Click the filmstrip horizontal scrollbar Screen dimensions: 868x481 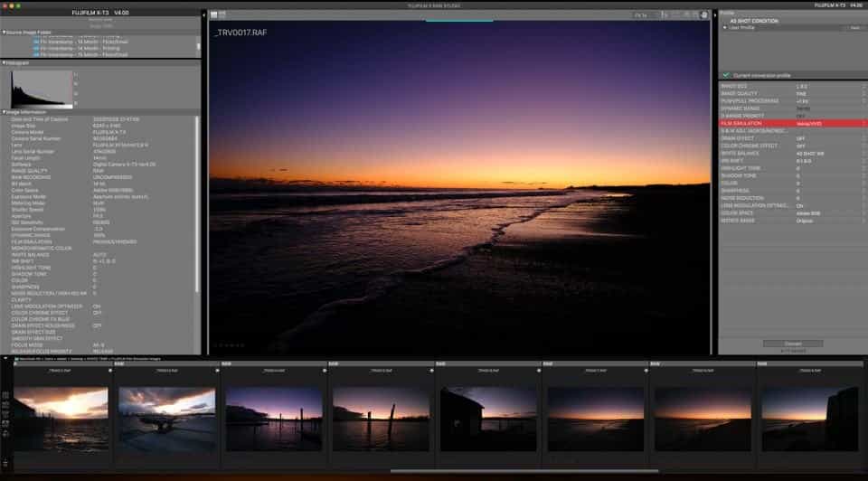[x=524, y=471]
